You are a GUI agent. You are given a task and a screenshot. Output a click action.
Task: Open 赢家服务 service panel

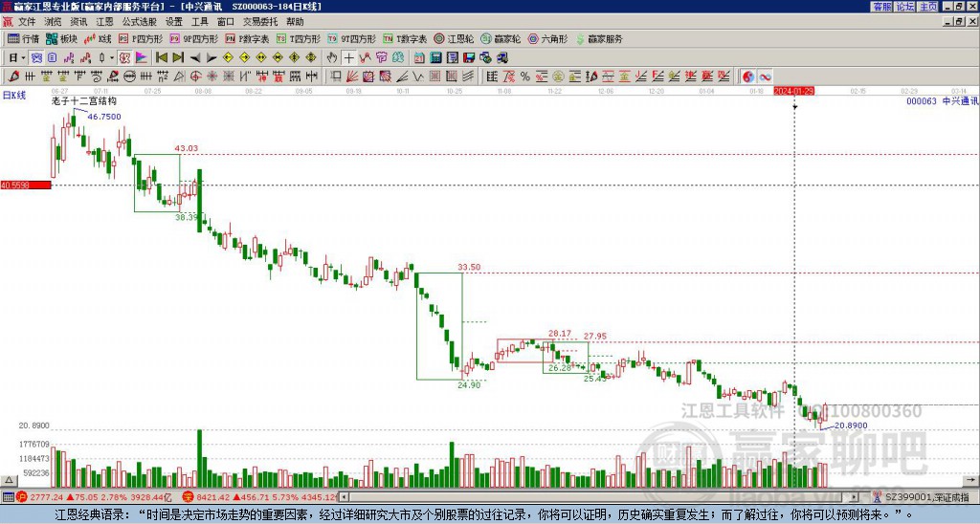(599, 38)
